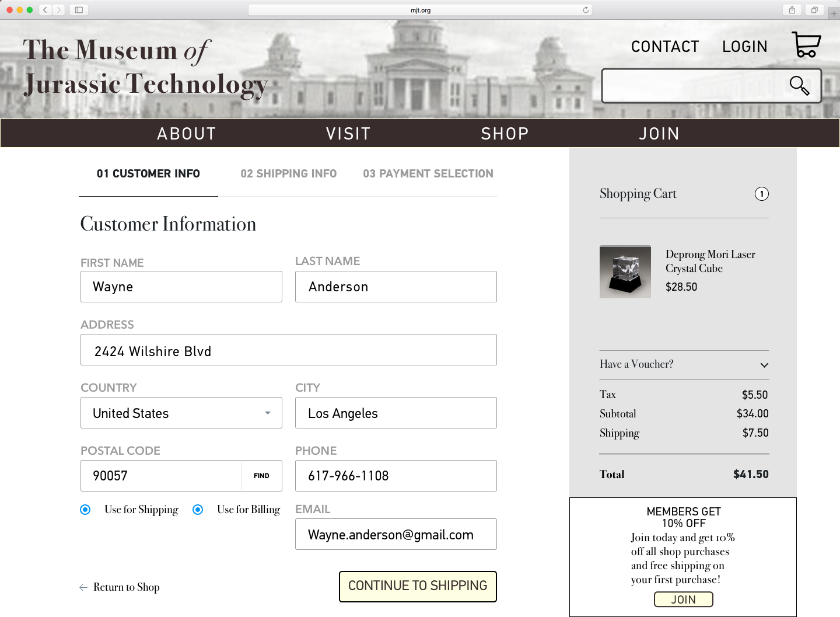This screenshot has width=840, height=617.
Task: Click the arrow beside Return to Shop
Action: click(83, 587)
